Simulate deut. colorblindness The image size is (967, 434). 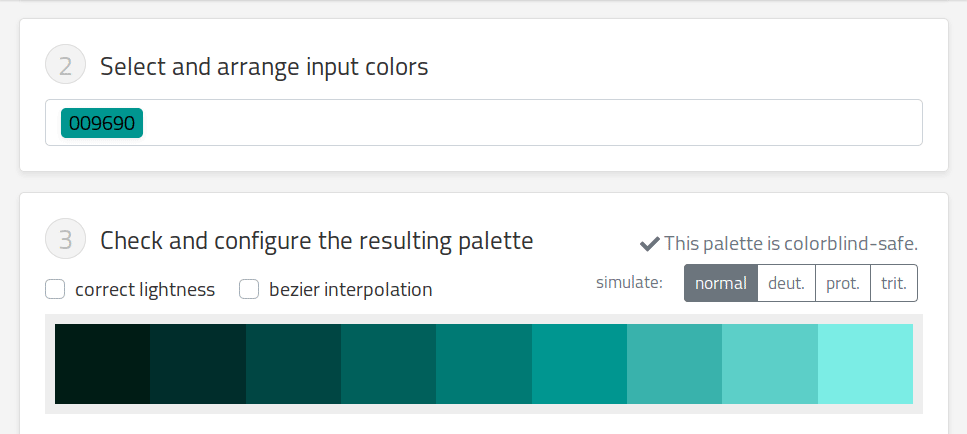(786, 283)
